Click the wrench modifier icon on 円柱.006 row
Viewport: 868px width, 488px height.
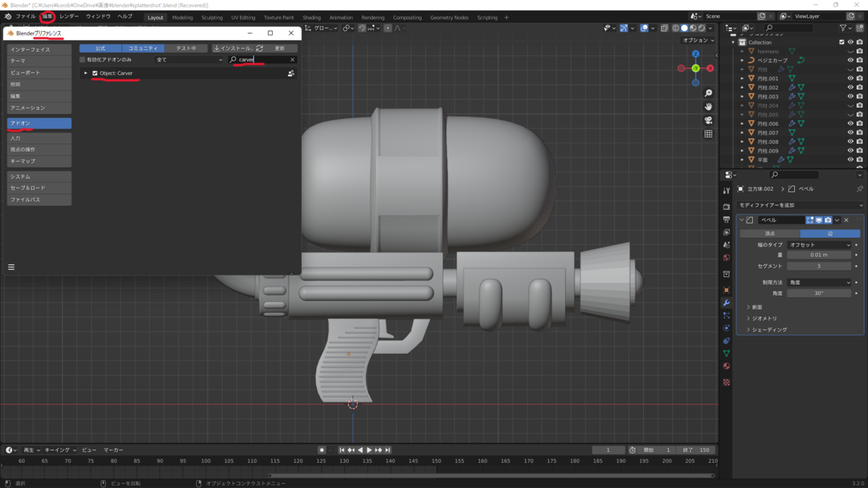point(791,124)
